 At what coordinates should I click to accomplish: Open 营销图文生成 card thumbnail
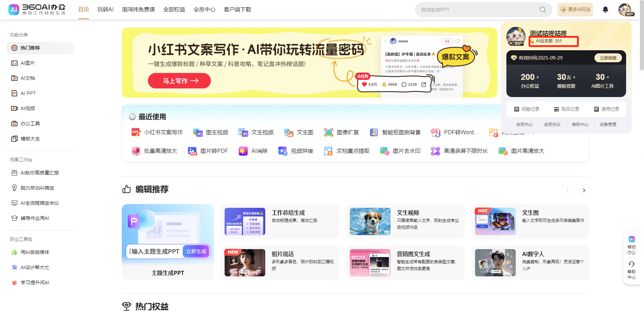click(x=370, y=263)
